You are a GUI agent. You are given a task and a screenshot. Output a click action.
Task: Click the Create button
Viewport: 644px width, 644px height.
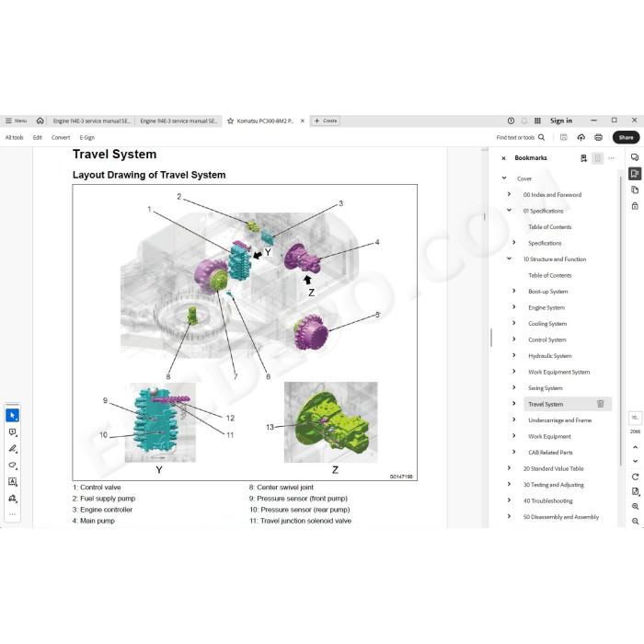[326, 121]
